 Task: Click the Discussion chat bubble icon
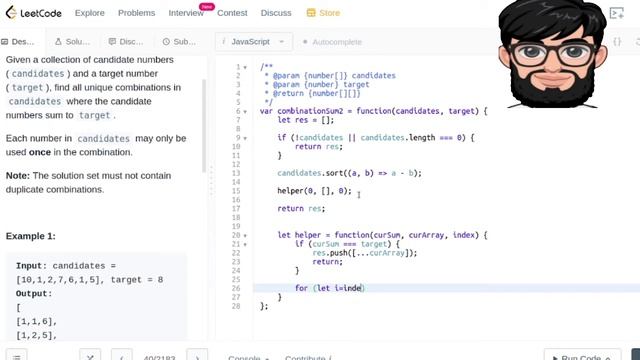click(x=112, y=42)
